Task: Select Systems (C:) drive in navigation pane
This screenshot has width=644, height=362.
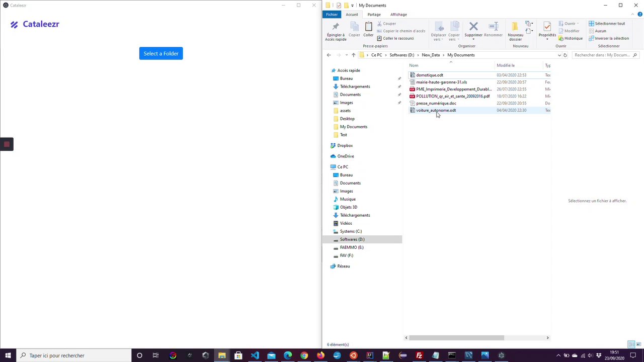Action: pos(351,231)
